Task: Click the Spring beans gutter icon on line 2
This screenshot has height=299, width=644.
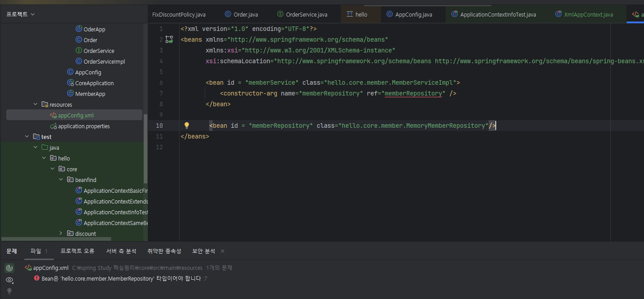Action: pyautogui.click(x=169, y=39)
